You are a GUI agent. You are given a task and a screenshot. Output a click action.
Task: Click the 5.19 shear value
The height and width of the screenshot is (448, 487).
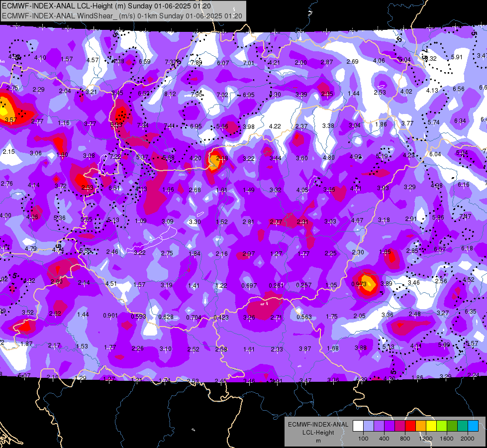coord(382,156)
